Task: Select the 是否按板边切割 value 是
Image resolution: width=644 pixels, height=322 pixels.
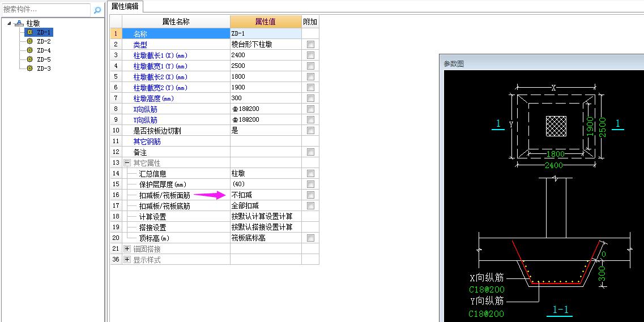Action: click(x=266, y=130)
